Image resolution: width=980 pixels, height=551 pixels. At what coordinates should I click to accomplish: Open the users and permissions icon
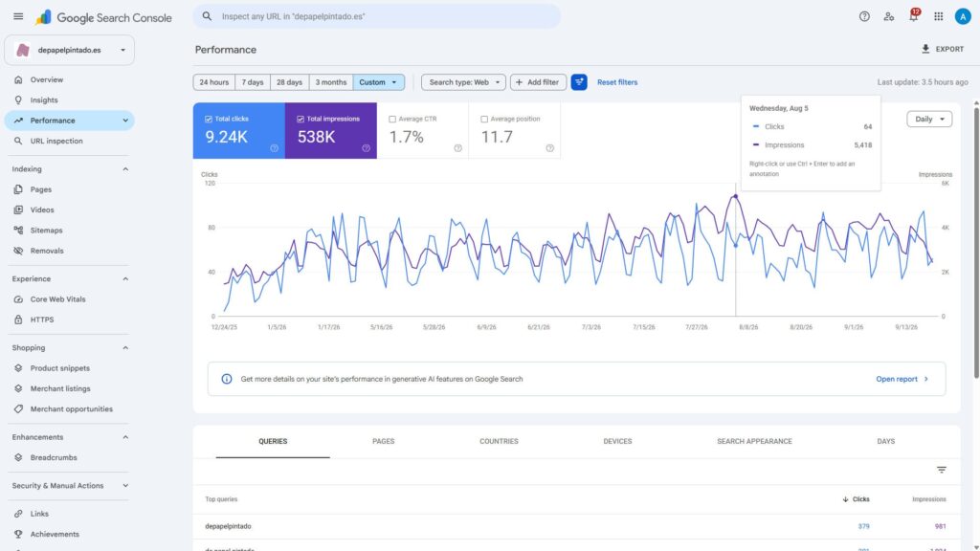[889, 17]
